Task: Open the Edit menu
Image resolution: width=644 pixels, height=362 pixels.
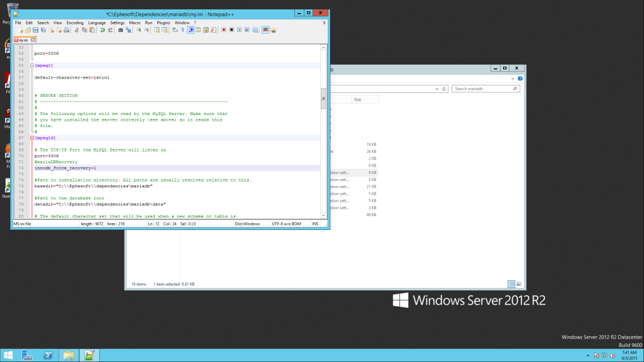Action: click(x=29, y=23)
